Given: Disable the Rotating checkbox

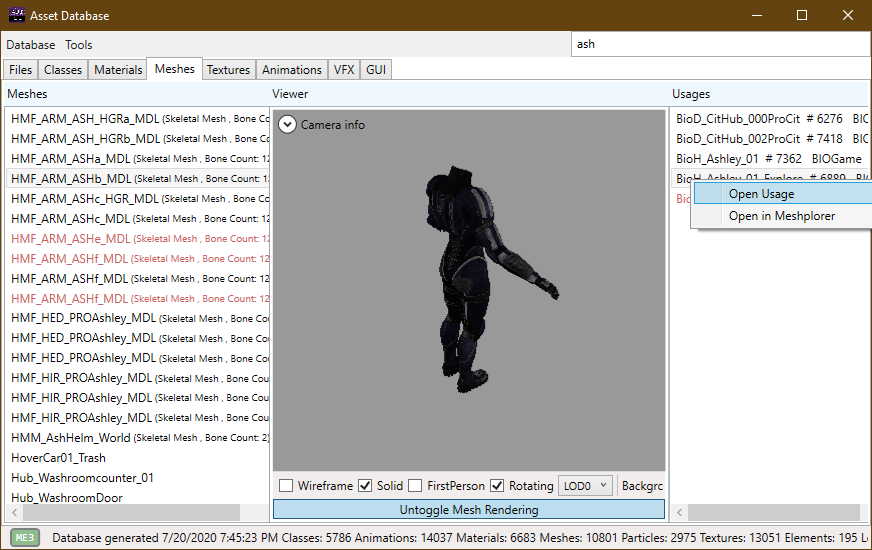Looking at the screenshot, I should coord(497,486).
